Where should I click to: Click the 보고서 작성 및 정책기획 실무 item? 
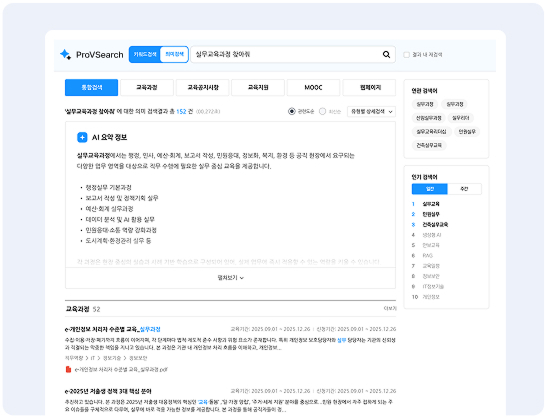122,198
